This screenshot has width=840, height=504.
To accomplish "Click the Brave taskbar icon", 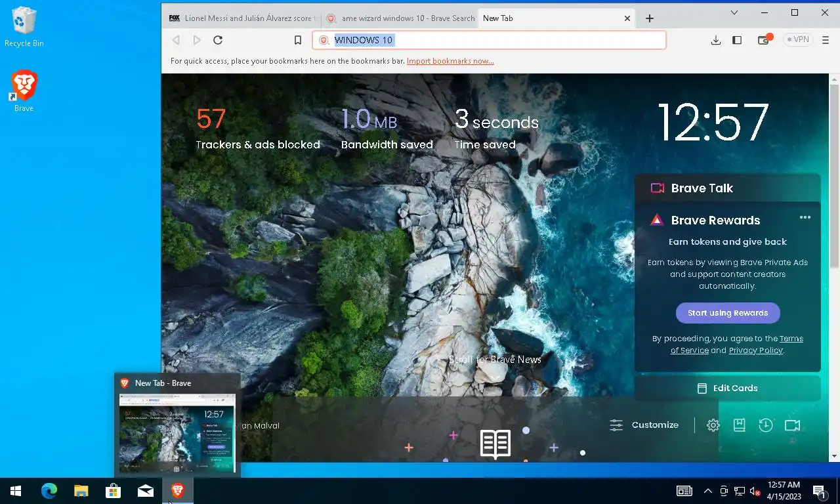I will coord(178,491).
